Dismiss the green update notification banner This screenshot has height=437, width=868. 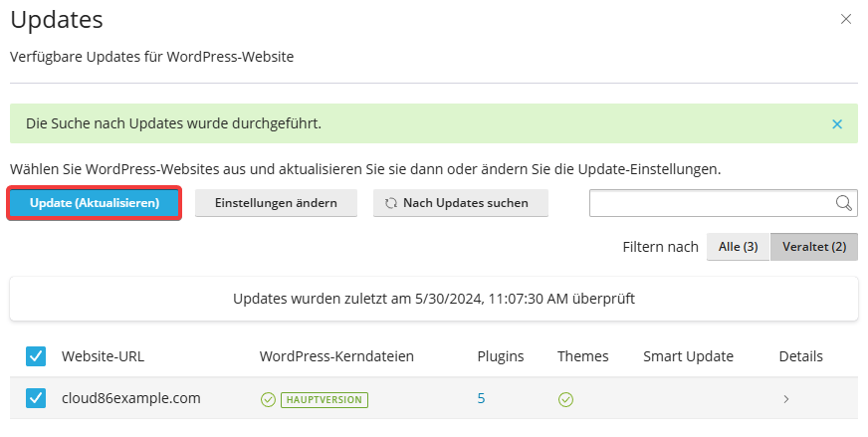pyautogui.click(x=837, y=124)
